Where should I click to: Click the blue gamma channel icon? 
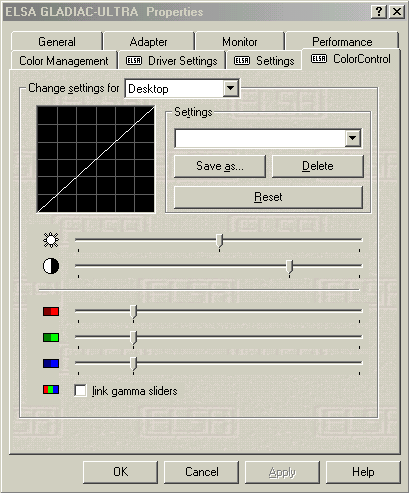(x=51, y=363)
